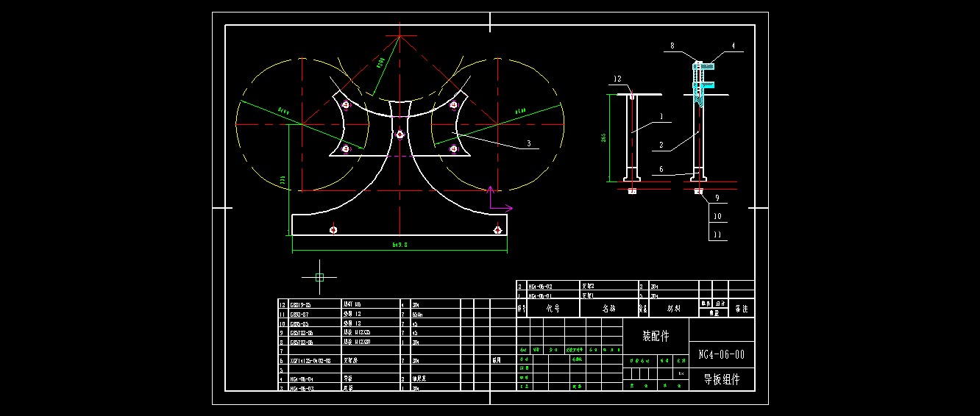Click balloon callout number 11

click(717, 234)
